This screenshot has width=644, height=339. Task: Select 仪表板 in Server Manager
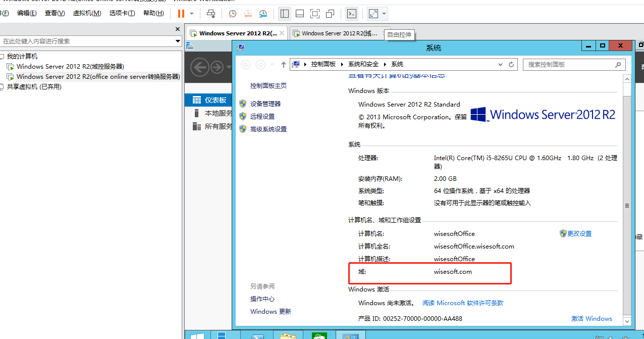208,100
